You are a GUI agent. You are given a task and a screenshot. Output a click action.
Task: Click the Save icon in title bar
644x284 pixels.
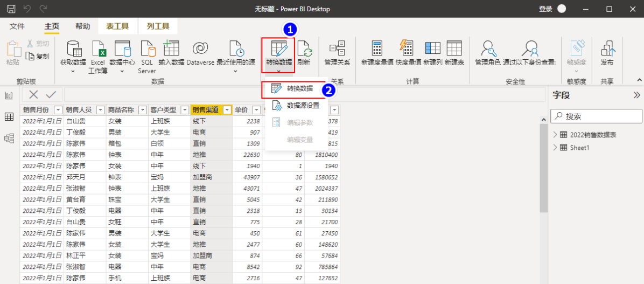12,9
